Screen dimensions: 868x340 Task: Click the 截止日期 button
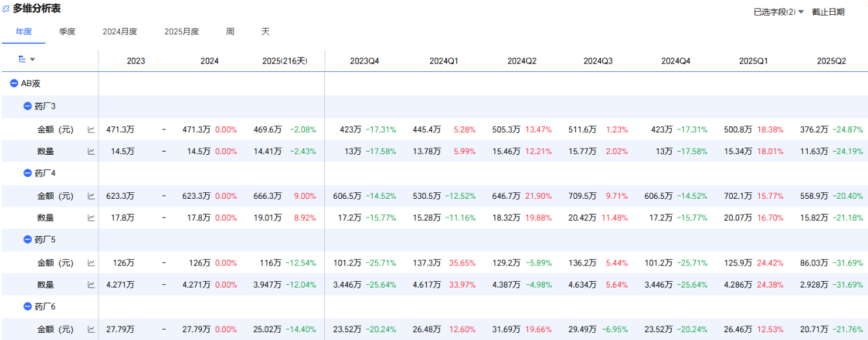[828, 12]
